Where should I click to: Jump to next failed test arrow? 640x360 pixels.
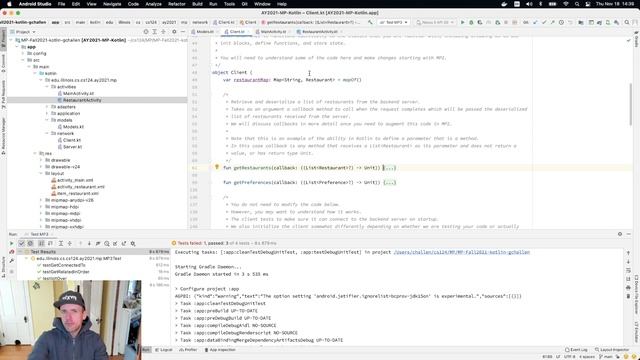pyautogui.click(x=89, y=243)
